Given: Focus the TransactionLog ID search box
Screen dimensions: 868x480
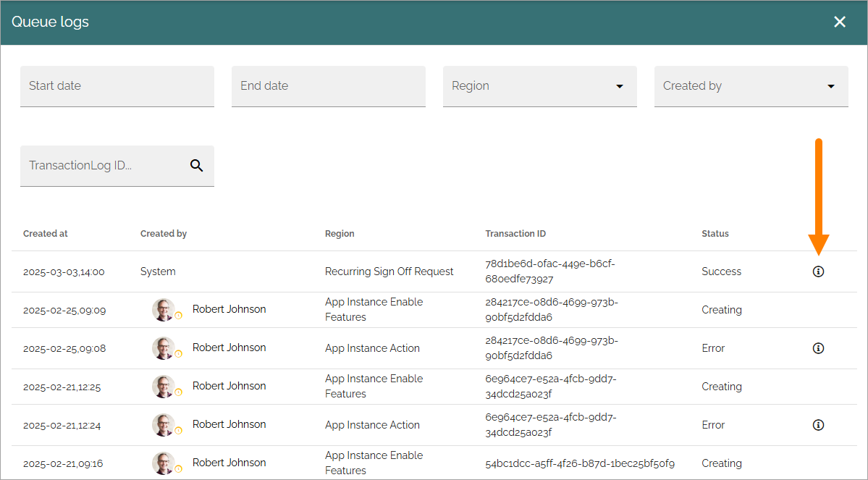Looking at the screenshot, I should coord(117,166).
